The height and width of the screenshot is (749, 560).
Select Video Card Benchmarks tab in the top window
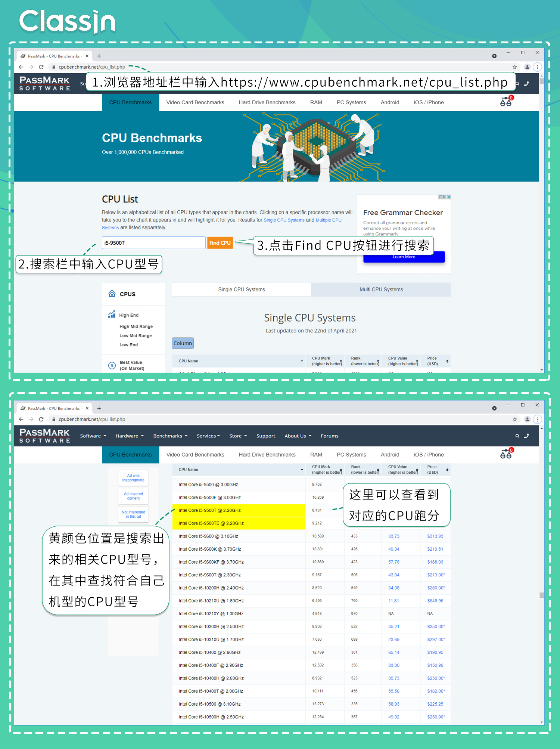195,102
